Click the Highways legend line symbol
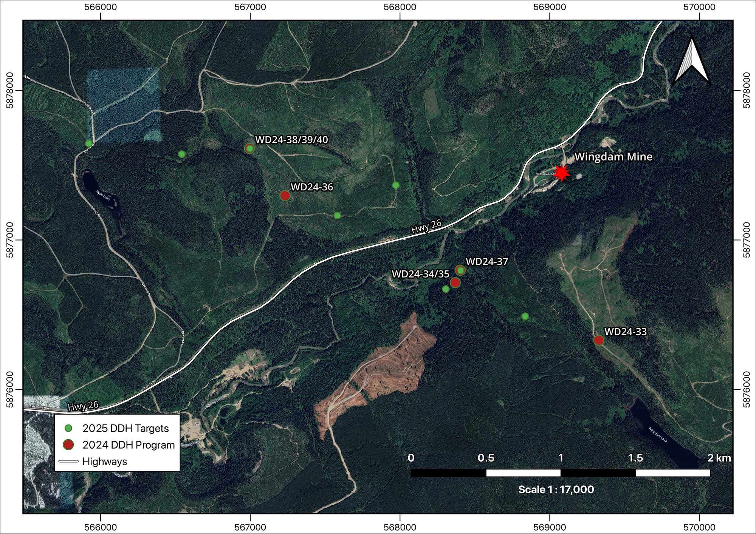The height and width of the screenshot is (534, 756). (68, 461)
